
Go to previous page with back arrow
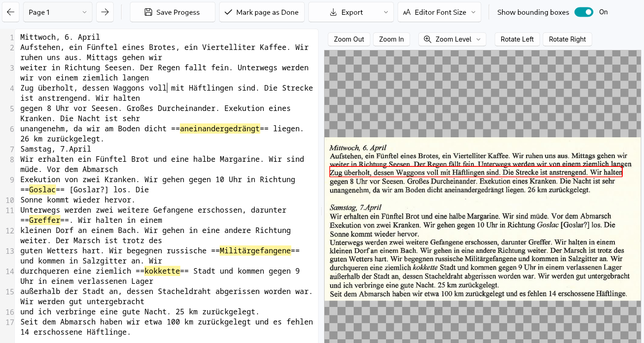pos(11,12)
